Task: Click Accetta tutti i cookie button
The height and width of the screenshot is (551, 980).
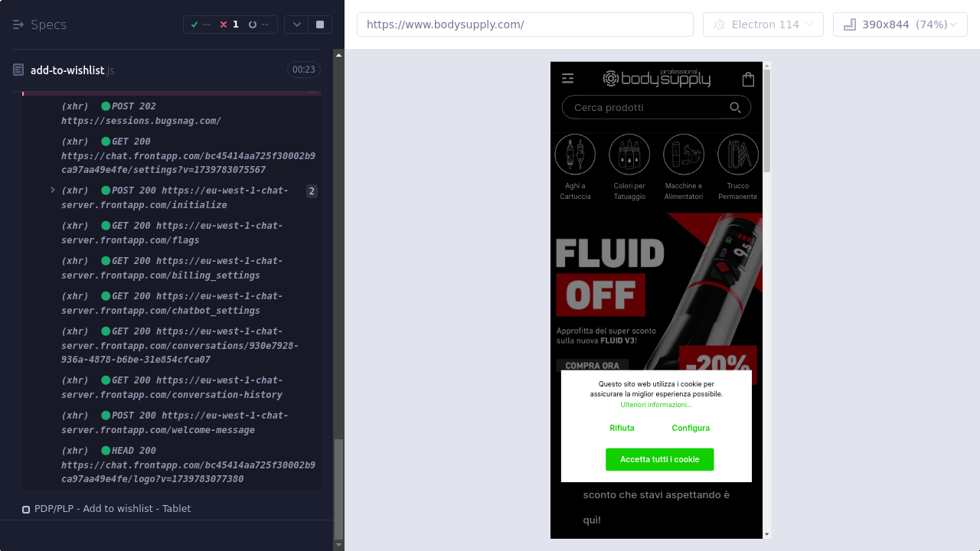Action: (659, 459)
